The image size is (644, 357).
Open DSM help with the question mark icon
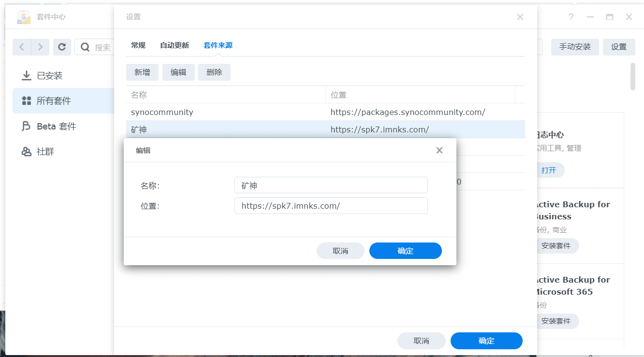click(571, 17)
